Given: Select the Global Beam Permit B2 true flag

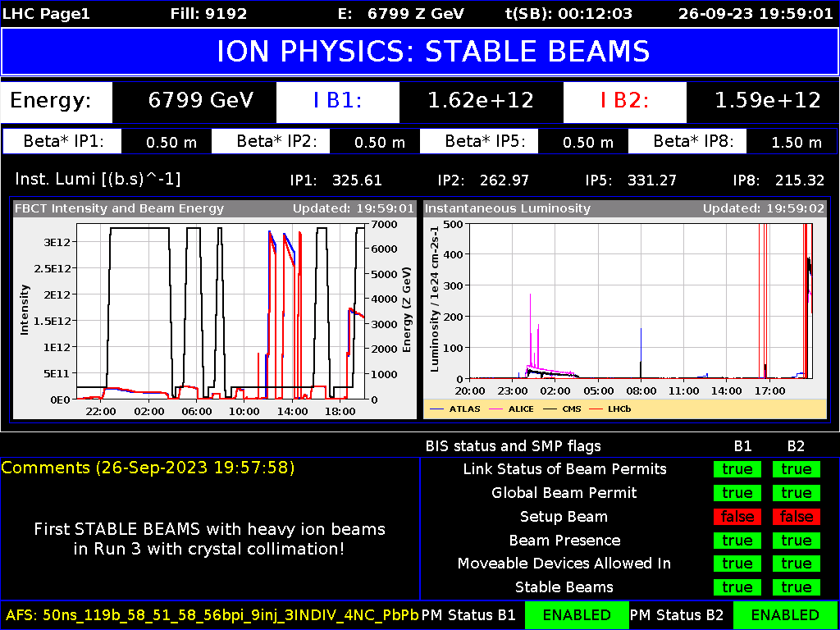Looking at the screenshot, I should 796,493.
